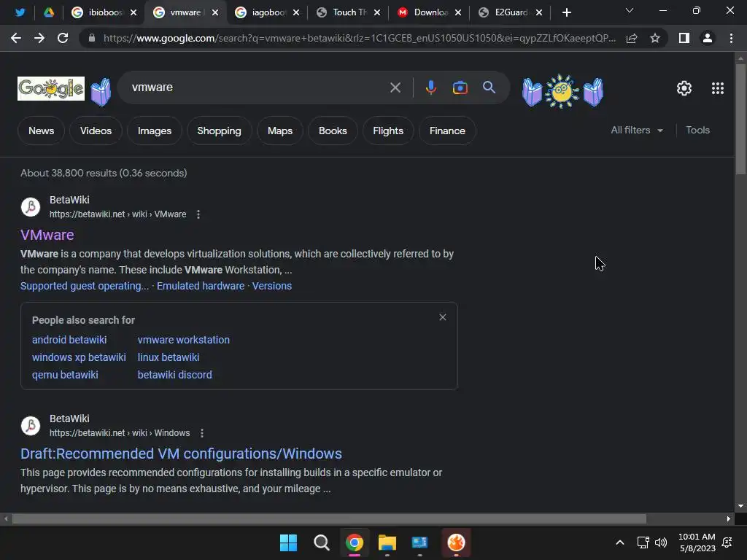Search for linux betawiki
Image resolution: width=747 pixels, height=560 pixels.
point(169,357)
